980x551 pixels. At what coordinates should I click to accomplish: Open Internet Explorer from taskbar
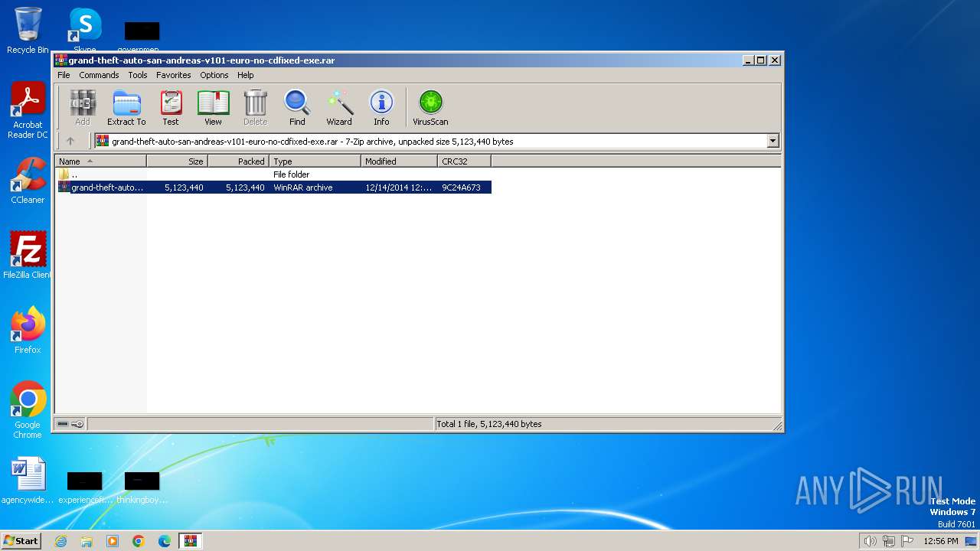point(60,541)
